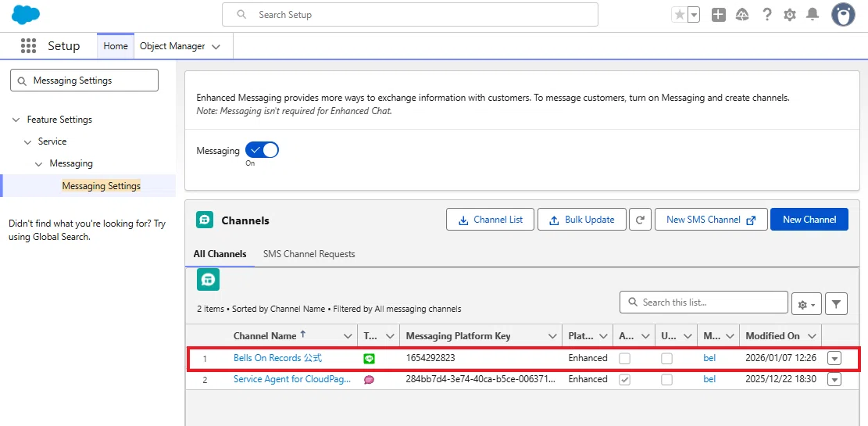
Task: Switch to the Home tab
Action: point(115,46)
